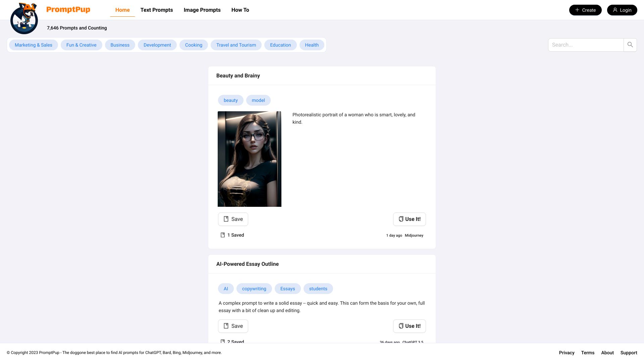Click the Login button
644x362 pixels.
pos(622,10)
